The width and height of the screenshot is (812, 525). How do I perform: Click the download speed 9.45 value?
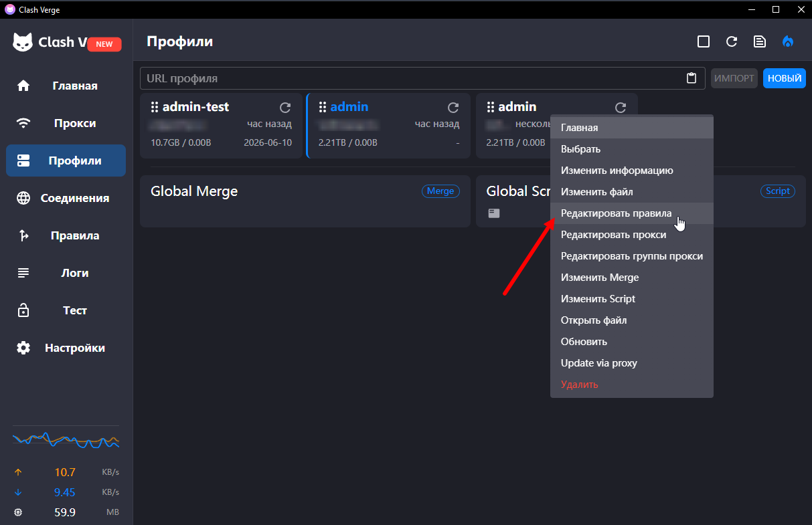pyautogui.click(x=65, y=492)
